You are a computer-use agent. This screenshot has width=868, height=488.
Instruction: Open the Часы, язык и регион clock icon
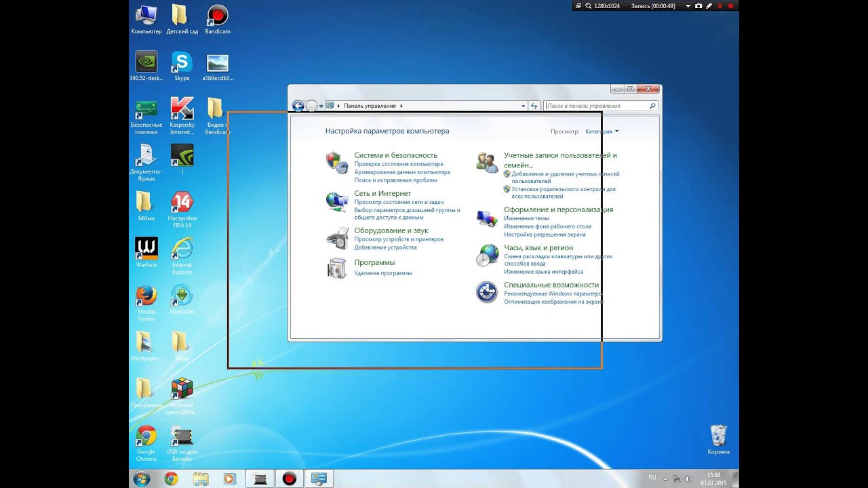(487, 256)
